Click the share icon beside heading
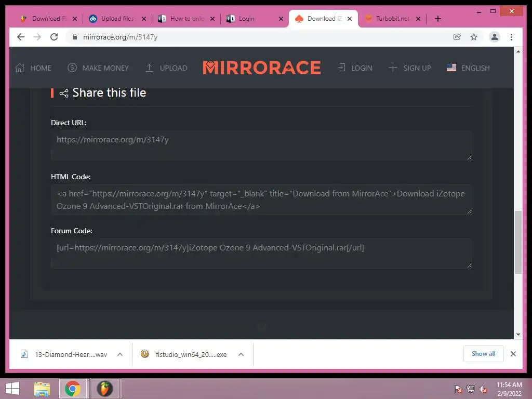 [x=64, y=94]
